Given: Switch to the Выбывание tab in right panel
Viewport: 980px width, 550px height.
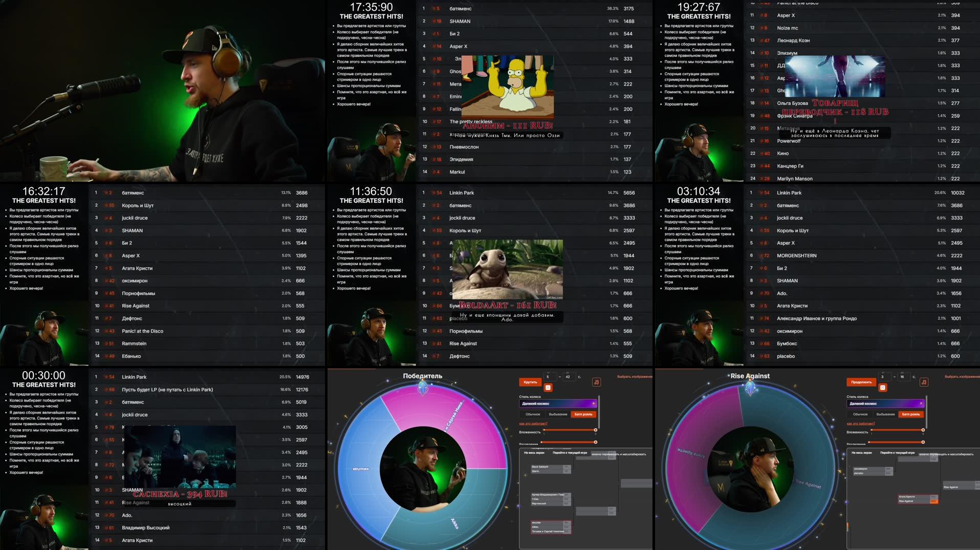Looking at the screenshot, I should coord(885,414).
